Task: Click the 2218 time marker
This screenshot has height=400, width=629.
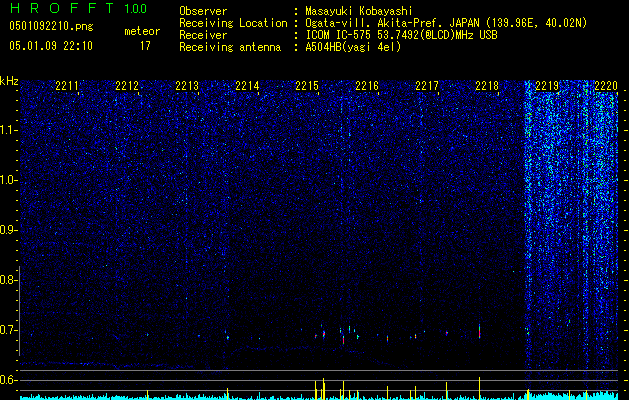Action: 487,86
